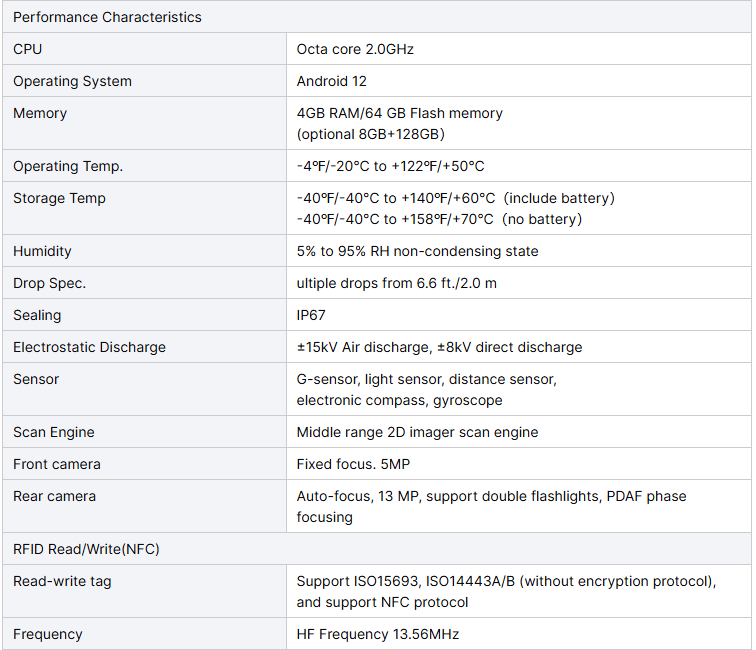Select the Electrostatic Discharge label
Screen dimensions: 756x650
[x=89, y=347]
